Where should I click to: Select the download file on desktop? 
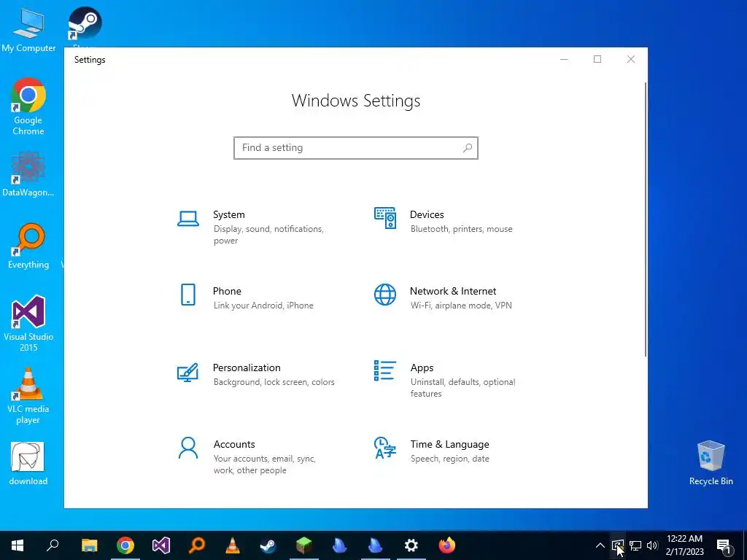point(28,464)
